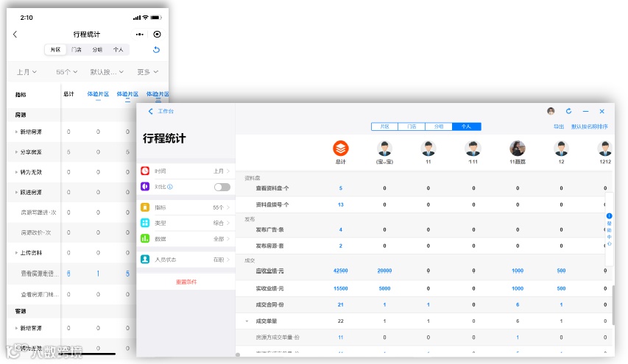Toggle the 对比 comparison switch
Viewport: 628px width, 364px height.
point(222,187)
